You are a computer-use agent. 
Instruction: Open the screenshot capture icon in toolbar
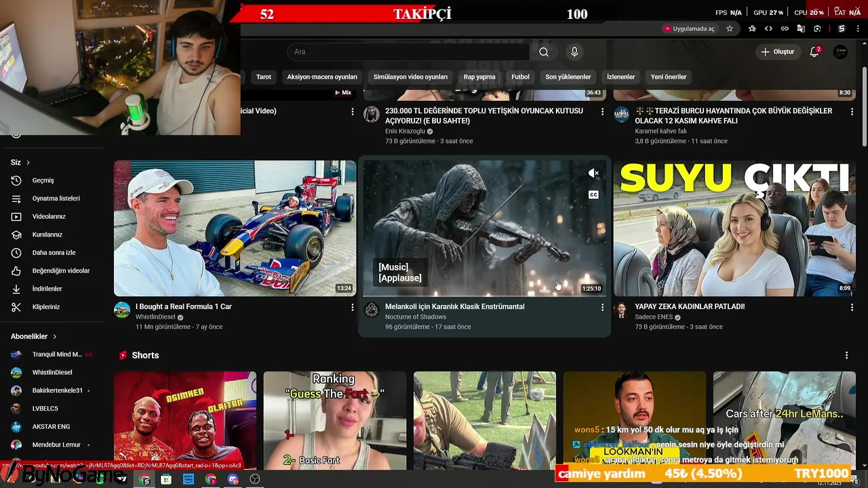(817, 28)
